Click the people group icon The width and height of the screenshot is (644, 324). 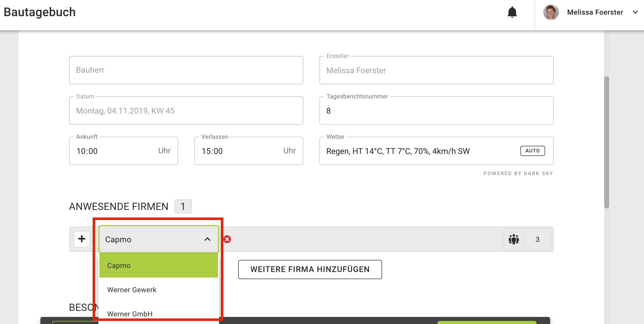point(514,239)
